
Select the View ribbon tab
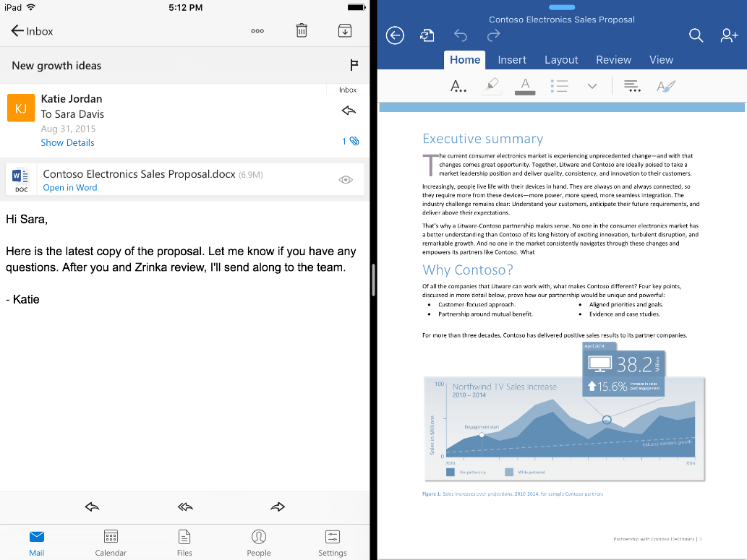tap(661, 60)
